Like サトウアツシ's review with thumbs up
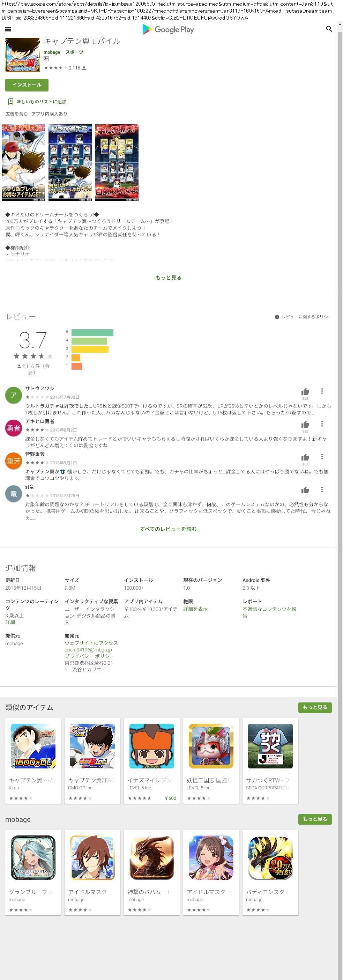Image resolution: width=343 pixels, height=980 pixels. pyautogui.click(x=305, y=391)
